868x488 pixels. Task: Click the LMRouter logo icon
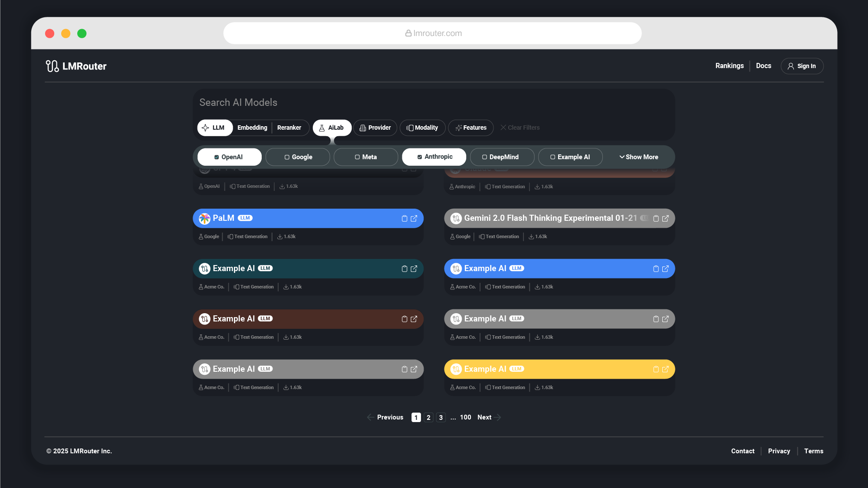(x=52, y=66)
